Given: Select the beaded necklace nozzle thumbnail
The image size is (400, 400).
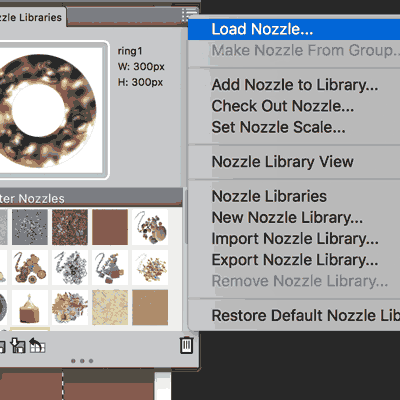Looking at the screenshot, I should click(x=150, y=227).
